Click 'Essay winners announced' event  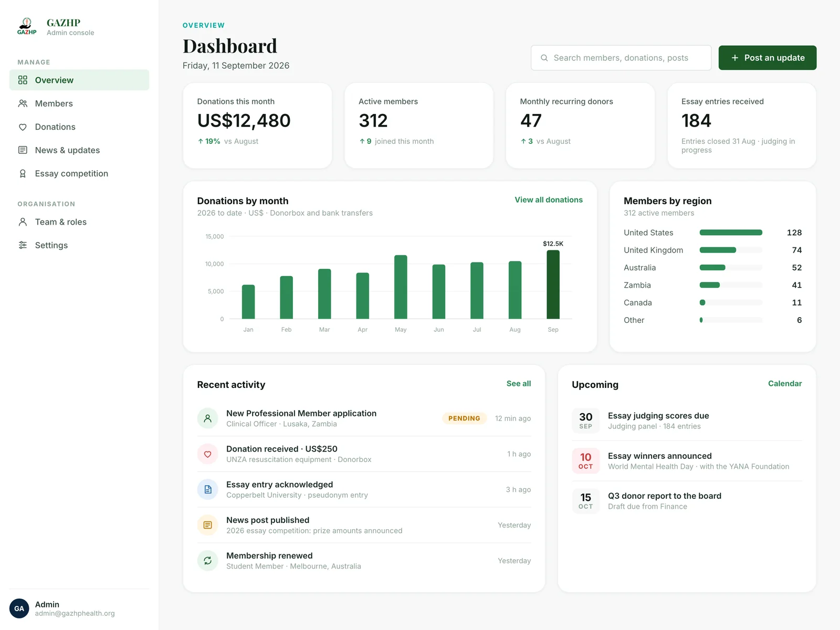pyautogui.click(x=660, y=456)
